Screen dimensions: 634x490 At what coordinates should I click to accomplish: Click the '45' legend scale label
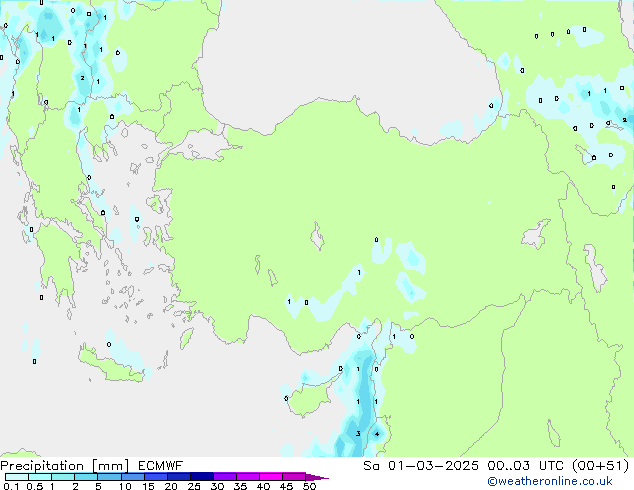(x=286, y=486)
